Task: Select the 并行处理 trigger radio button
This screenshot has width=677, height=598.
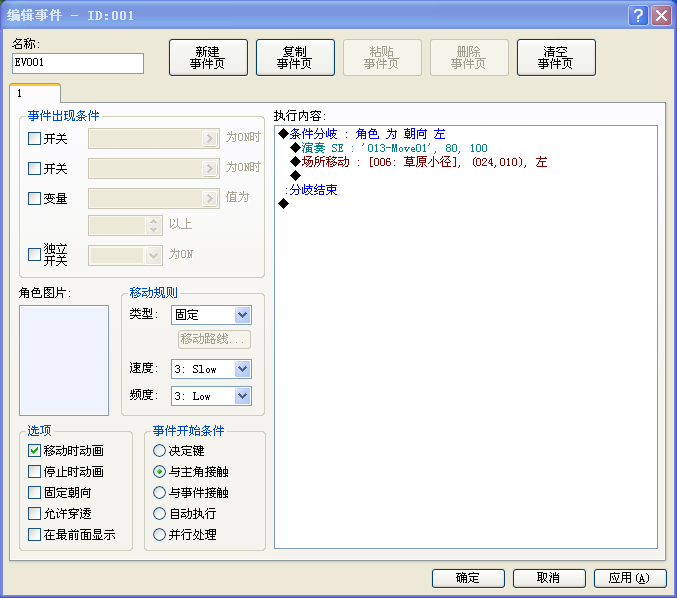Action: [159, 535]
